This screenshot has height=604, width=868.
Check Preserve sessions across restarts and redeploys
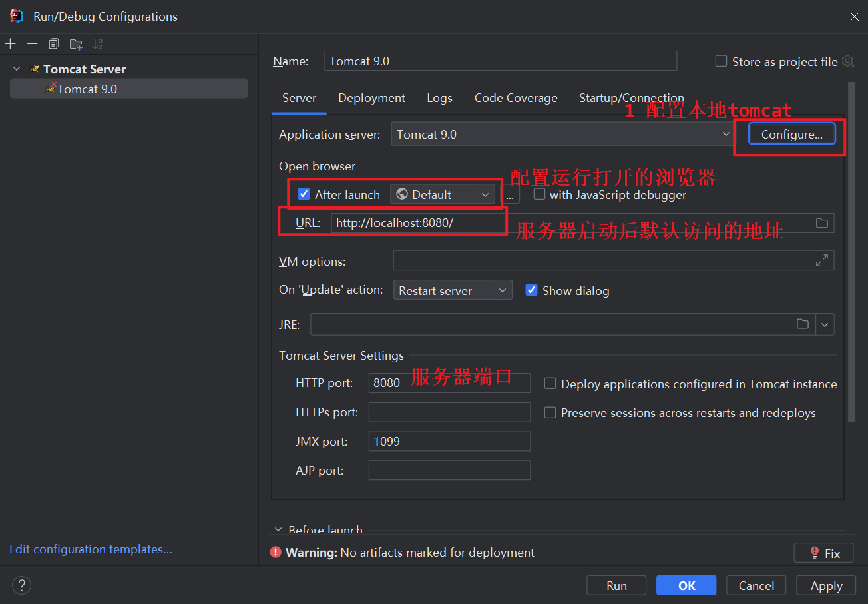click(550, 413)
